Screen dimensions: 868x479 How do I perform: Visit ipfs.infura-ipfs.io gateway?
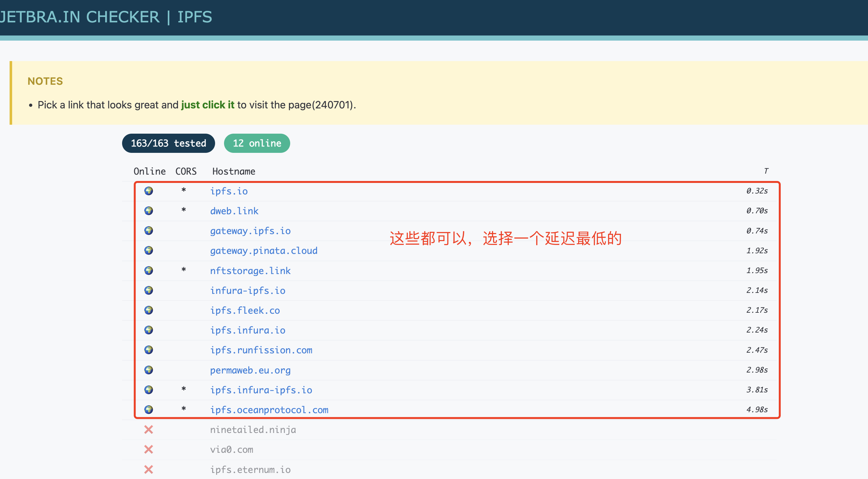[261, 390]
